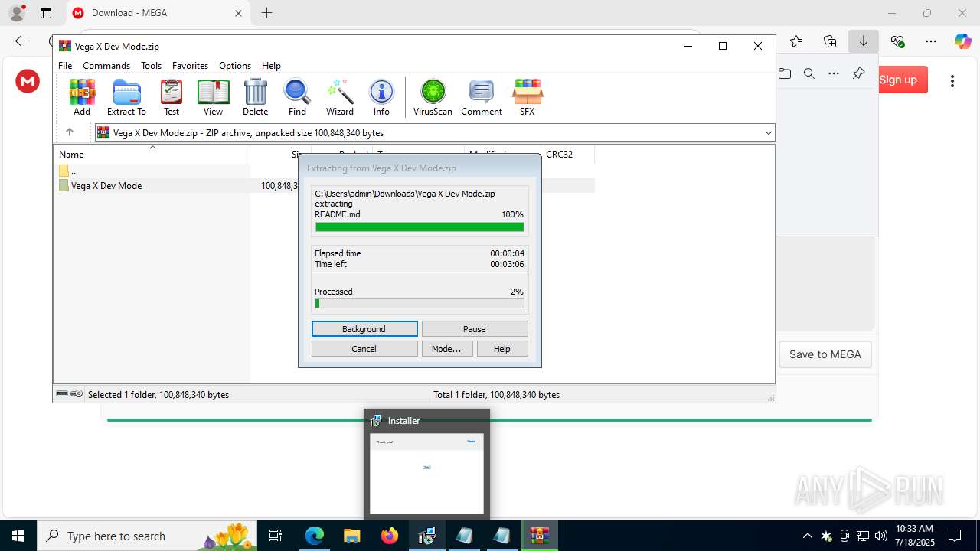The width and height of the screenshot is (980, 551).
Task: Switch to the Download - MEGA tab
Action: pyautogui.click(x=158, y=13)
